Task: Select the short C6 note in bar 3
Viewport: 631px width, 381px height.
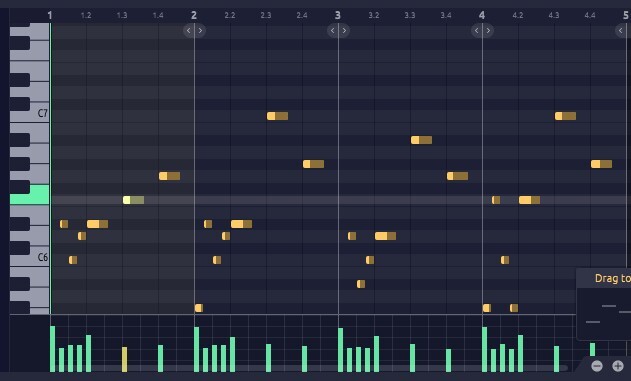Action: [x=370, y=260]
